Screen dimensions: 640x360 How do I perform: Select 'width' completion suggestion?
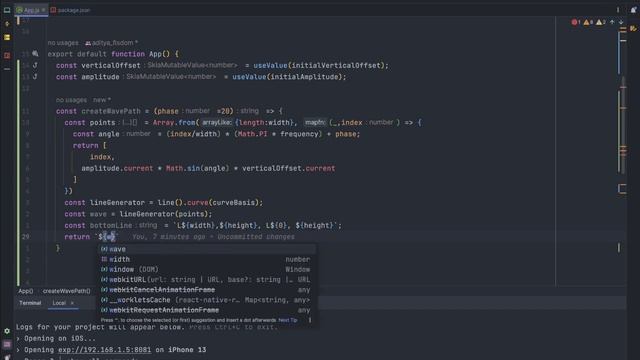click(207, 259)
